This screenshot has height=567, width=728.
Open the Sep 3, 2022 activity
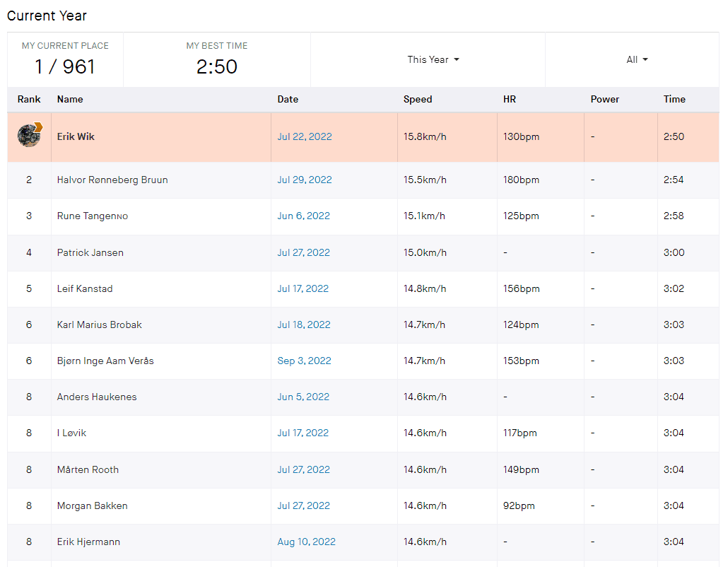point(304,361)
